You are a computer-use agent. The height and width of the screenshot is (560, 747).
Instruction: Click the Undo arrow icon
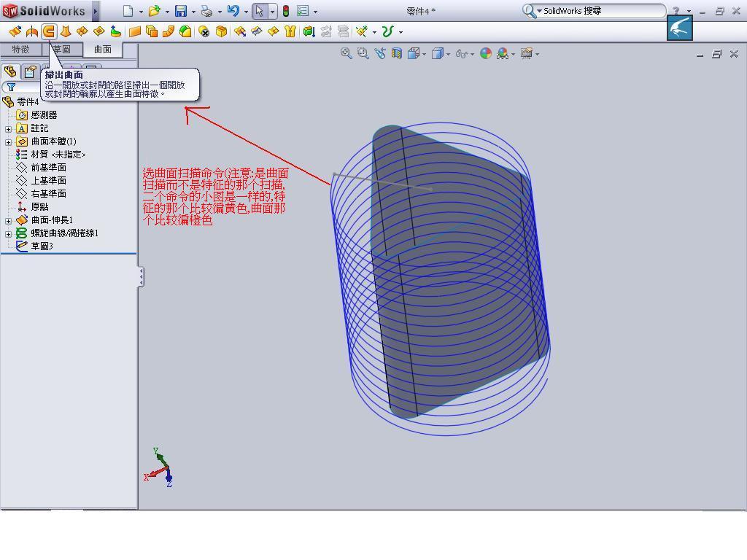pyautogui.click(x=233, y=11)
